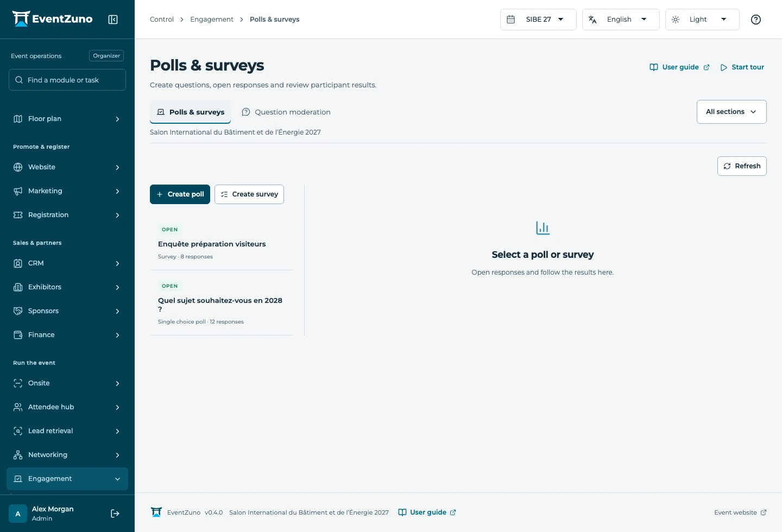This screenshot has height=532, width=782.
Task: Click the Create poll button
Action: click(180, 194)
